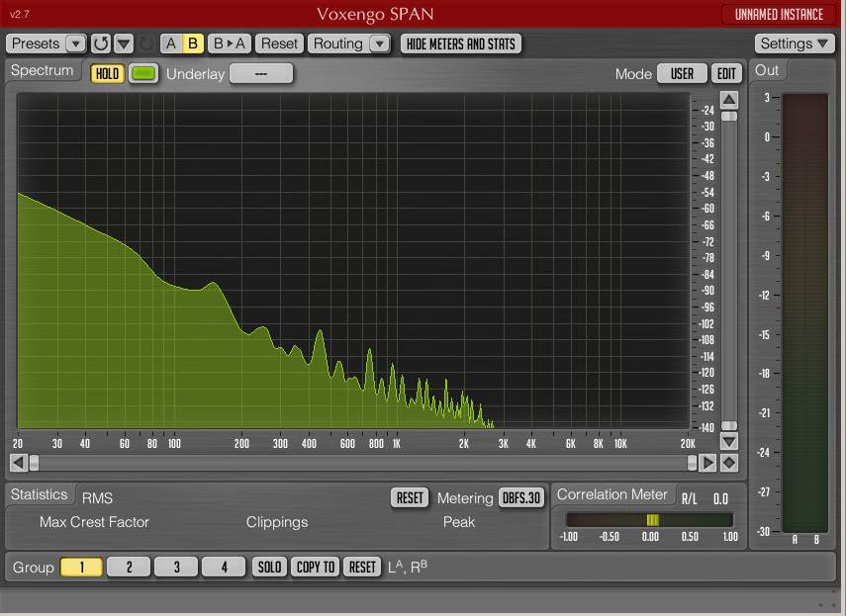The height and width of the screenshot is (616, 846).
Task: Copy state with the B▸A button
Action: pos(230,44)
